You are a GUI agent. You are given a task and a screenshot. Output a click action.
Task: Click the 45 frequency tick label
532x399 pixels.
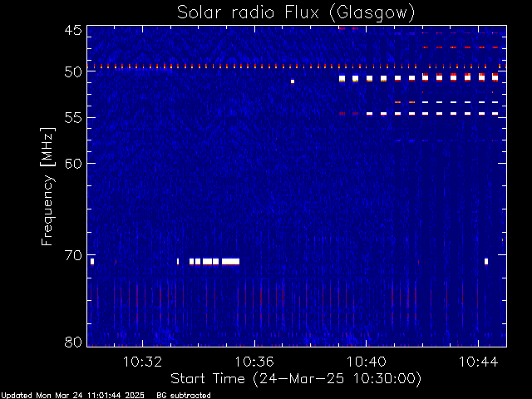(73, 30)
